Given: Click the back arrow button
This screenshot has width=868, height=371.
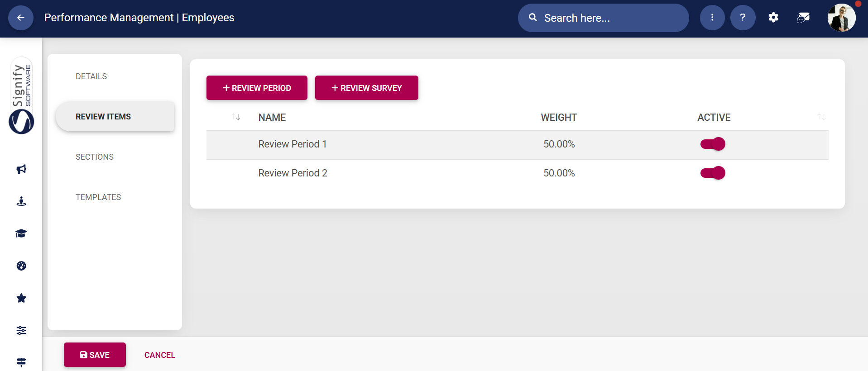Looking at the screenshot, I should tap(21, 18).
